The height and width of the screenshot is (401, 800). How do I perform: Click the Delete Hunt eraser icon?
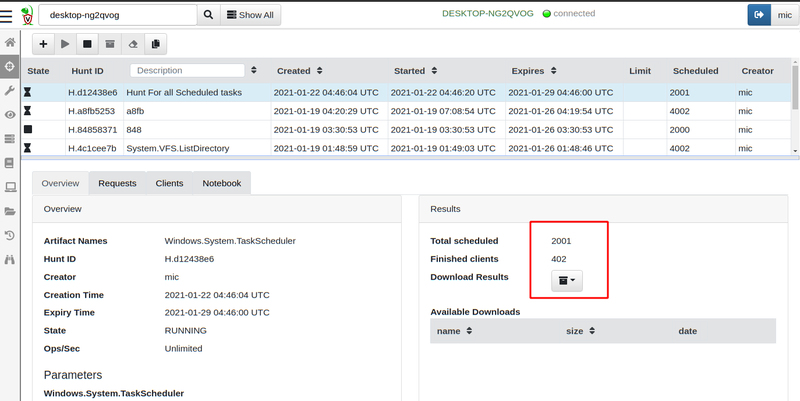(x=133, y=44)
